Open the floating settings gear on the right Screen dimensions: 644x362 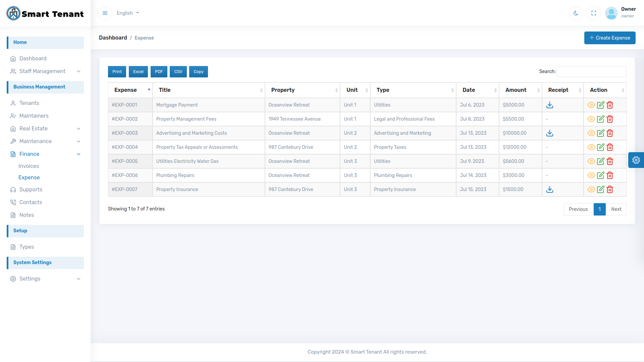pyautogui.click(x=636, y=160)
